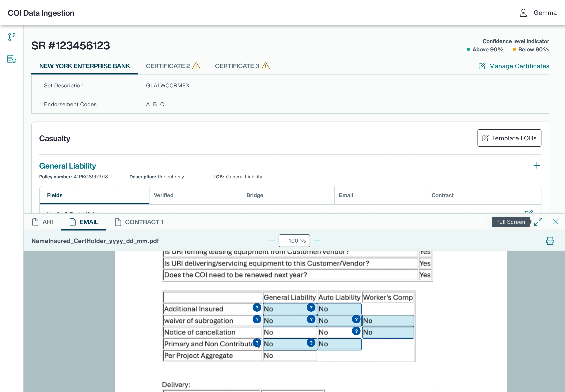The height and width of the screenshot is (392, 565).
Task: Click the Bridge column header
Action: (288, 195)
